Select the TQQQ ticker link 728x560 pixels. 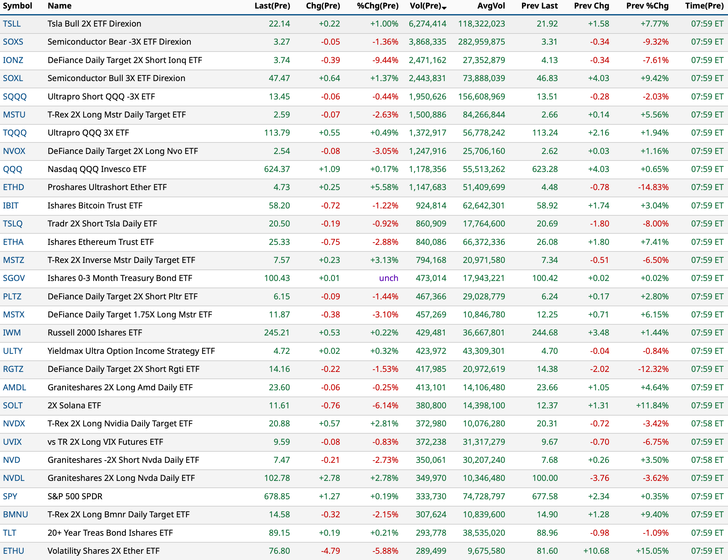click(15, 133)
